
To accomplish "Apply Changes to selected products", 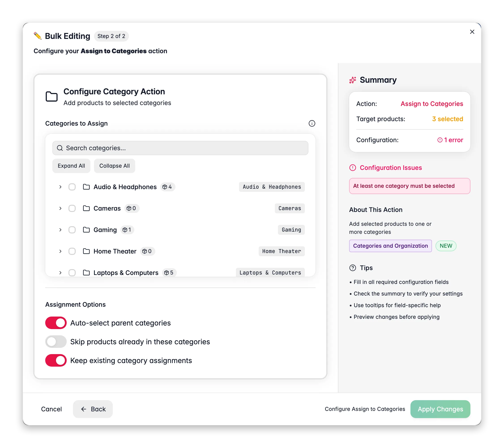I will [440, 409].
